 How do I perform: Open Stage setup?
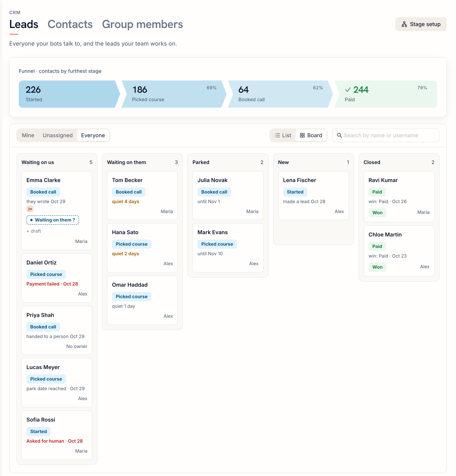[x=421, y=24]
